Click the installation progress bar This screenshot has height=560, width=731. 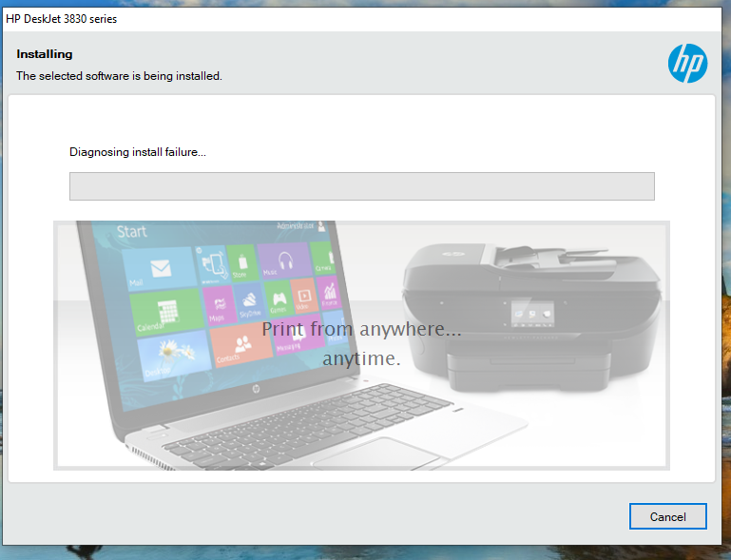(x=362, y=186)
